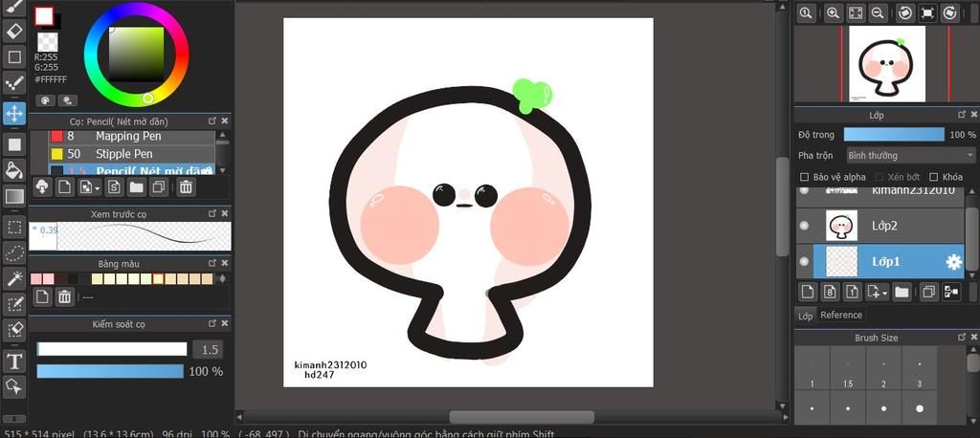Select the Selection Pen tool
The height and width of the screenshot is (438, 980).
click(x=14, y=304)
